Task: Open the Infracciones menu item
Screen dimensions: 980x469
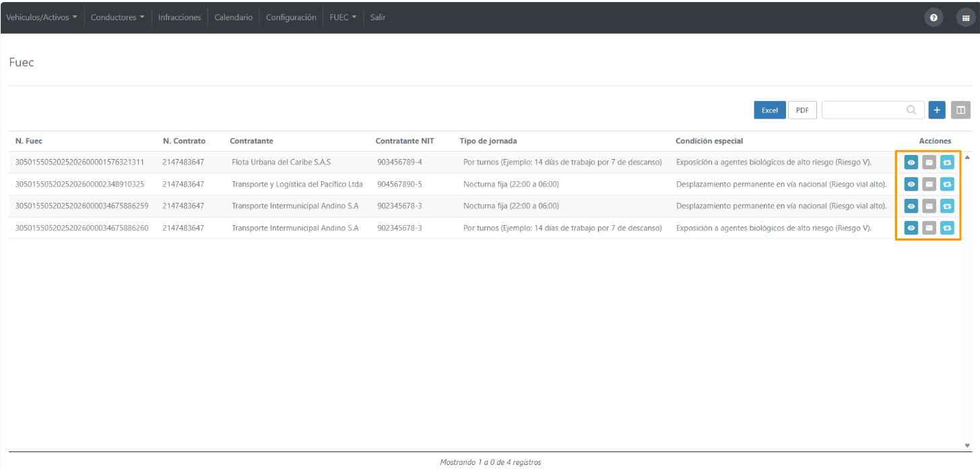Action: (x=180, y=18)
